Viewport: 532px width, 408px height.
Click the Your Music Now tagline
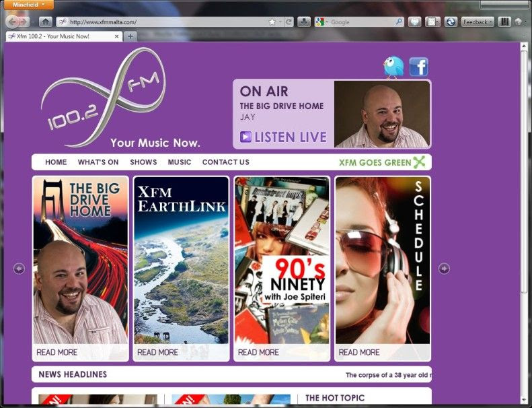click(155, 143)
